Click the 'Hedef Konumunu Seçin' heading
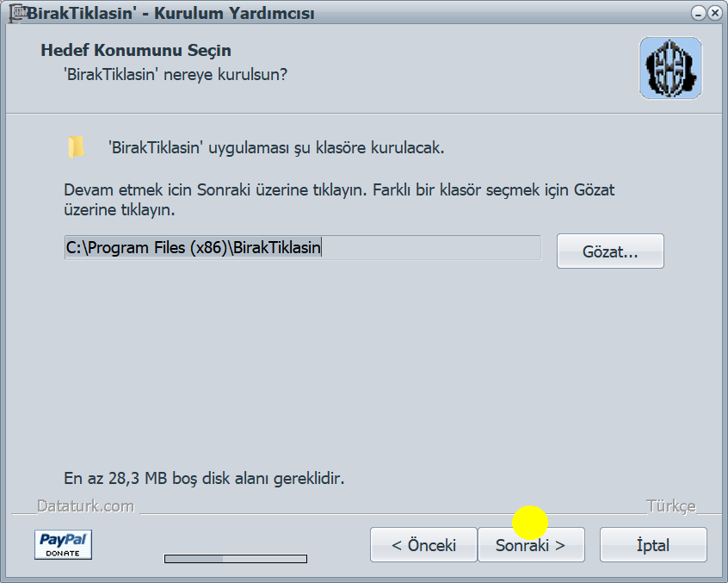The image size is (728, 583). [136, 50]
